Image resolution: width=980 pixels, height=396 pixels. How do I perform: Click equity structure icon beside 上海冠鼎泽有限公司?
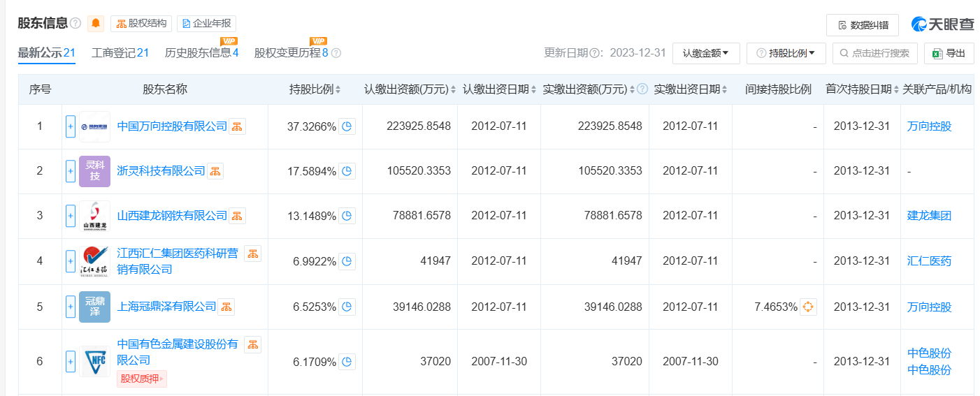pos(226,307)
